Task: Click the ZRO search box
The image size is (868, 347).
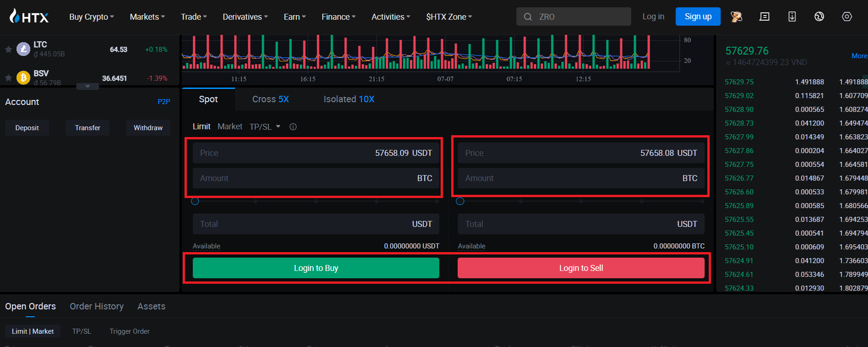Action: pos(574,17)
